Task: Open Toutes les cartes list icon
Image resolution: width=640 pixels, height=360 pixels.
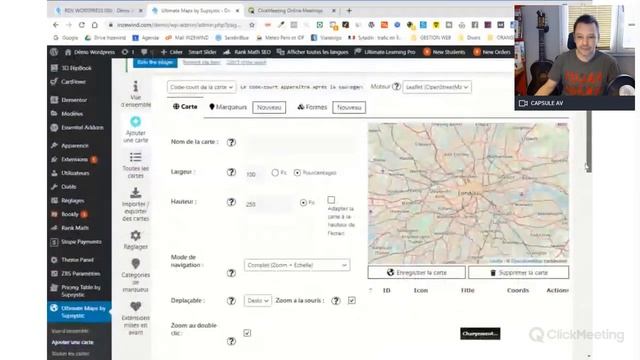Action: (x=136, y=157)
